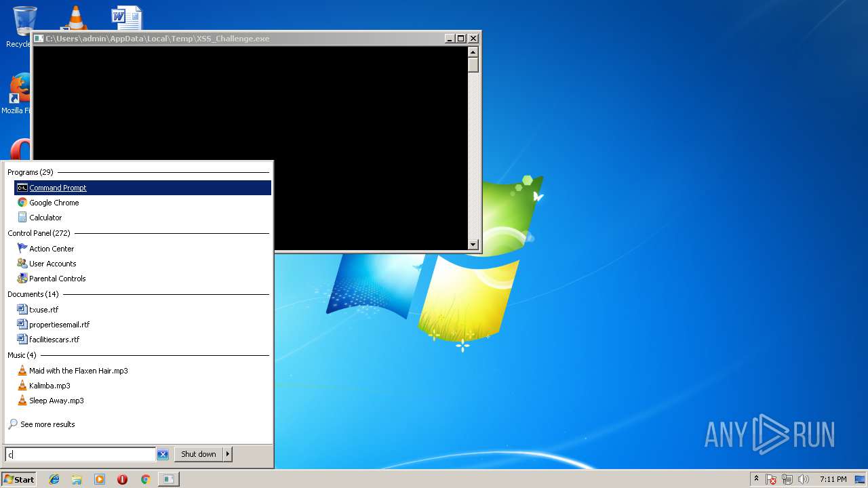Click the Shut down button
Viewport: 868px width, 488px height.
coord(199,454)
